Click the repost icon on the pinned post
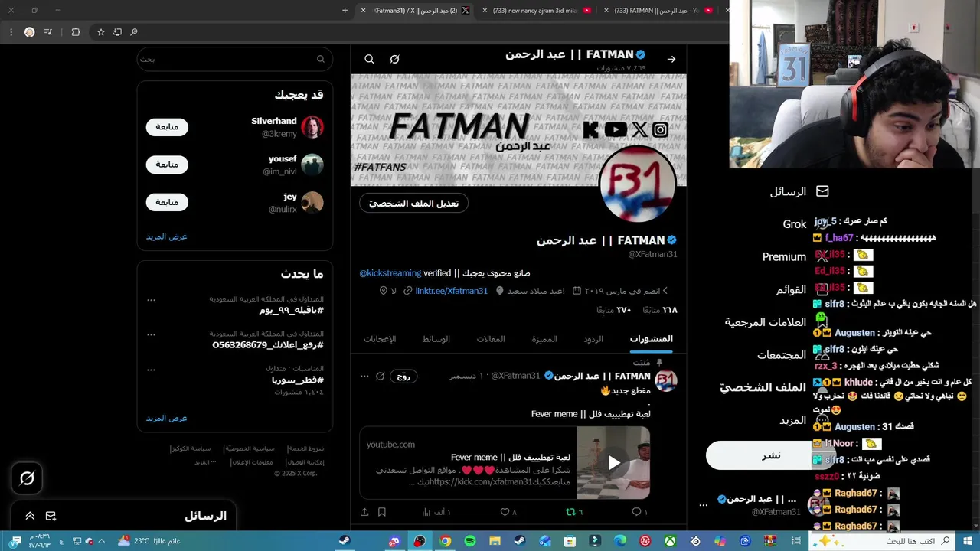The image size is (980, 551). (x=570, y=512)
